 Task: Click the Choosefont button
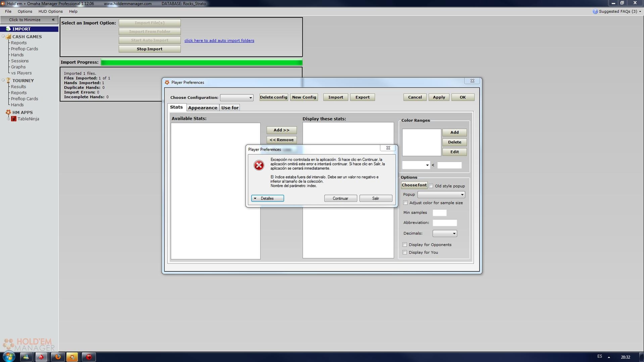click(414, 185)
